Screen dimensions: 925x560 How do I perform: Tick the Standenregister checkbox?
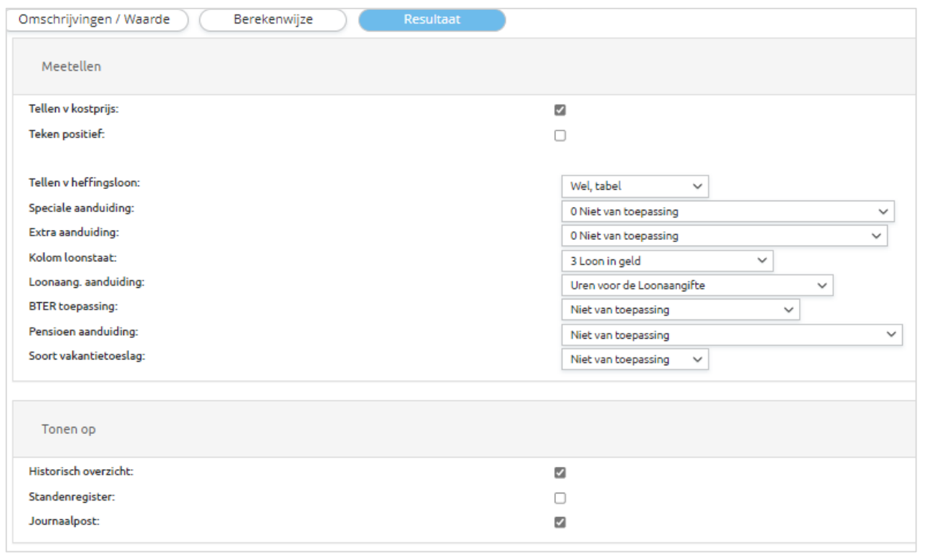click(x=560, y=498)
